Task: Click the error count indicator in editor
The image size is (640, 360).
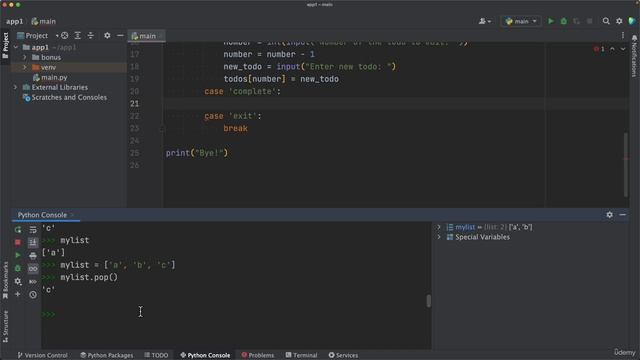Action: (599, 49)
